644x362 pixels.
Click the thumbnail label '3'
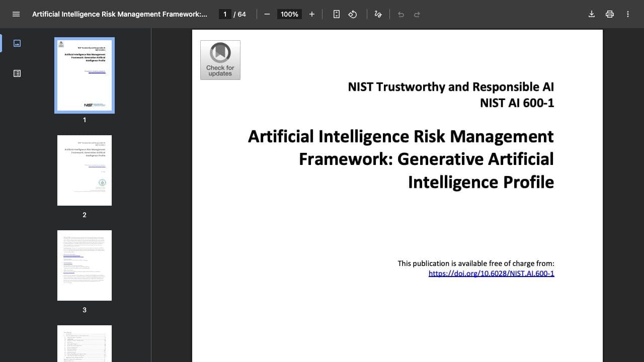(85, 310)
